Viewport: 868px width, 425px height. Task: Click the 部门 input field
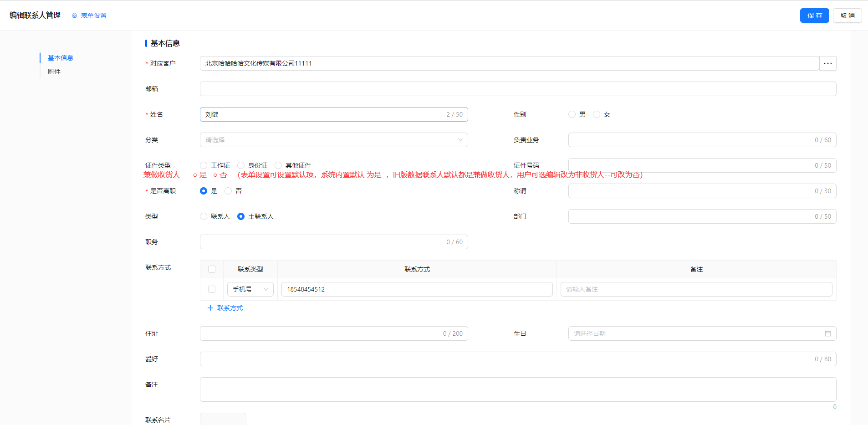coord(702,216)
